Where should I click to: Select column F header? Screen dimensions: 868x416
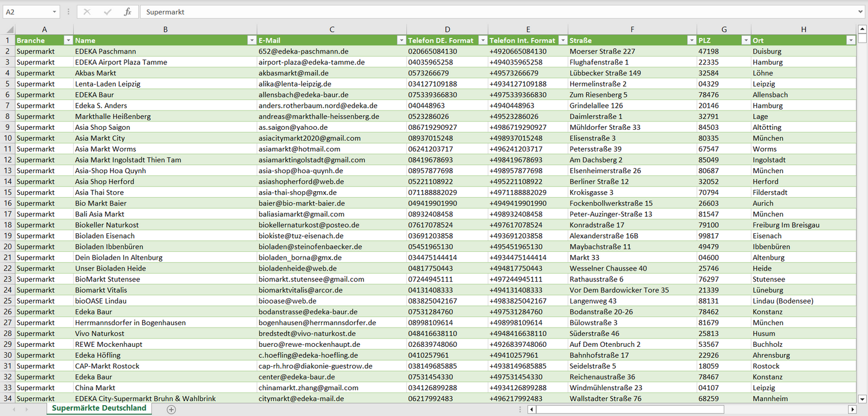(x=632, y=29)
